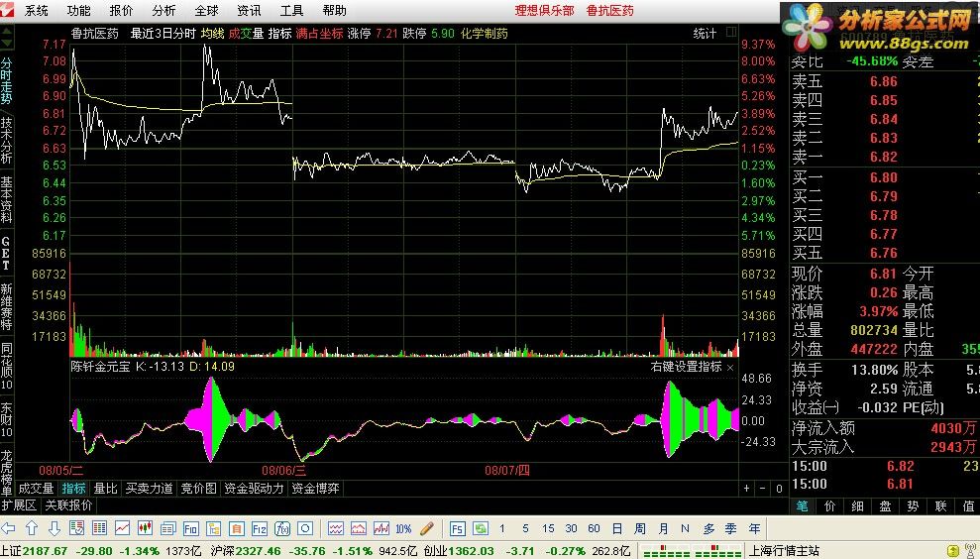Select the pencil drawing tool icon
Image resolution: width=980 pixels, height=559 pixels.
pyautogui.click(x=427, y=528)
